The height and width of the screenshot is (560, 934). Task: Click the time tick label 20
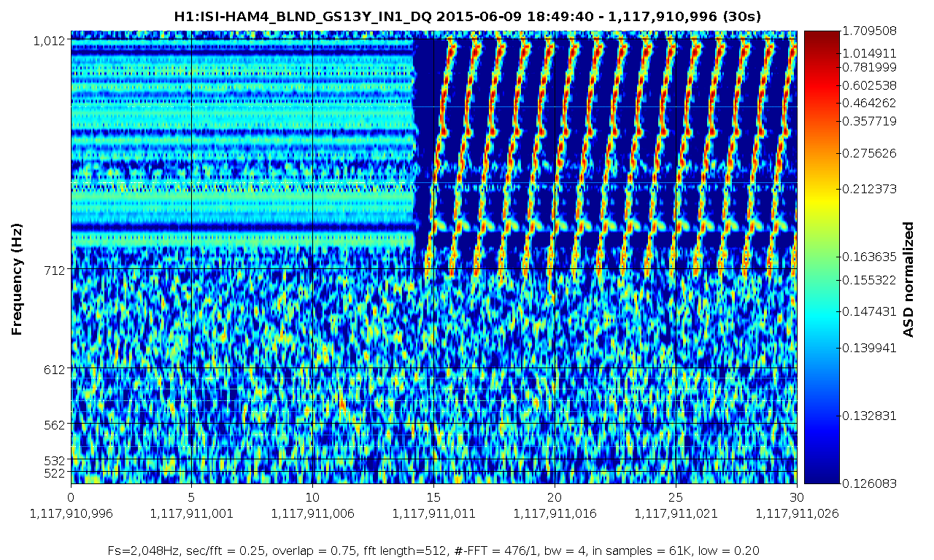pyautogui.click(x=555, y=497)
